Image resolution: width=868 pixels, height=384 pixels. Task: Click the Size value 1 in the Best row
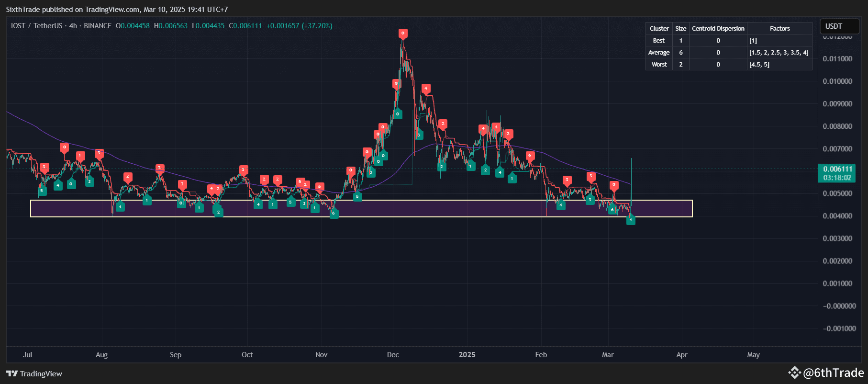coord(681,41)
